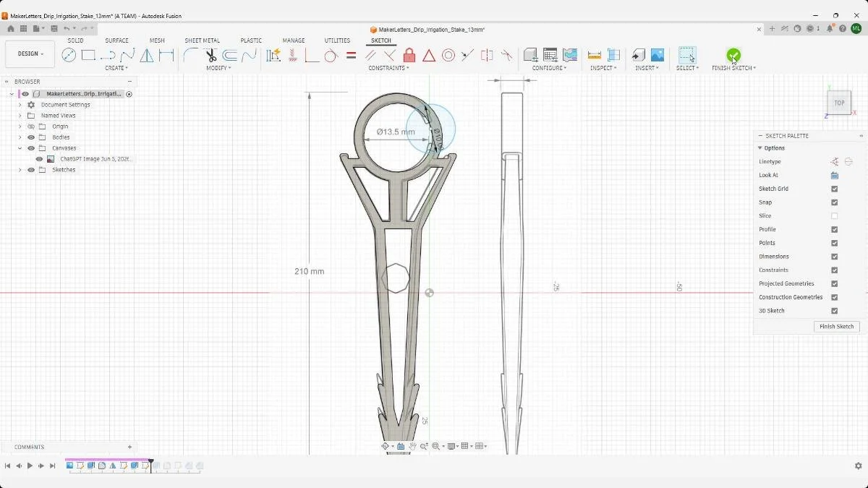Apply the Equal constraint
Screen dimensions: 868x488
pos(351,55)
